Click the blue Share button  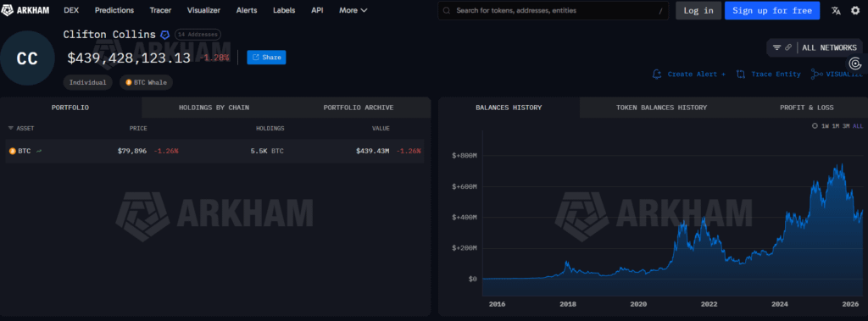coord(266,57)
